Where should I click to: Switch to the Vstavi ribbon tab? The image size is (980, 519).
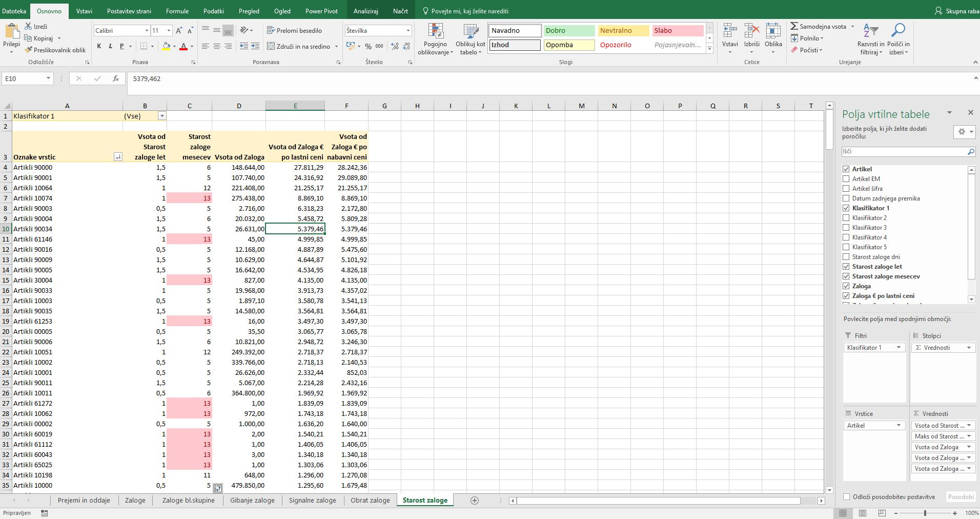84,11
